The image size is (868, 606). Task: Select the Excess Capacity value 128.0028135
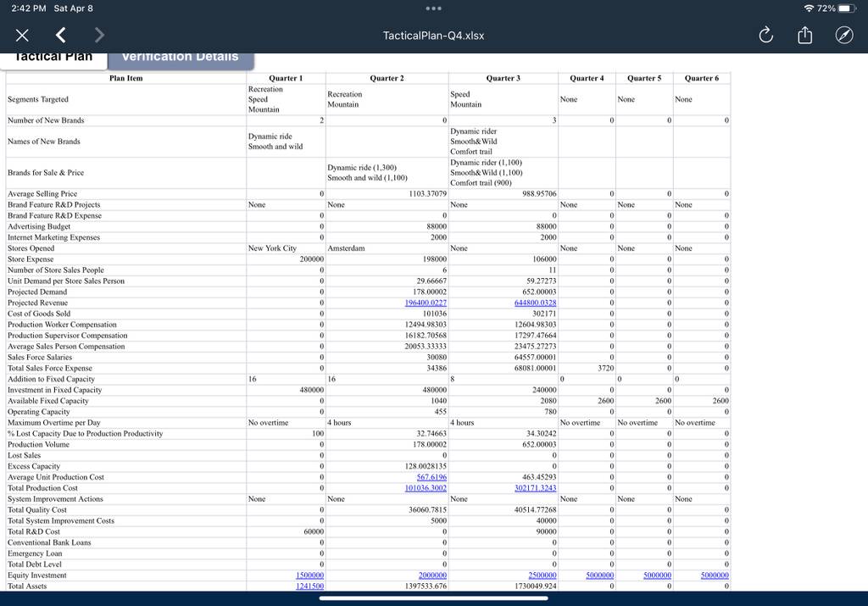click(x=426, y=466)
